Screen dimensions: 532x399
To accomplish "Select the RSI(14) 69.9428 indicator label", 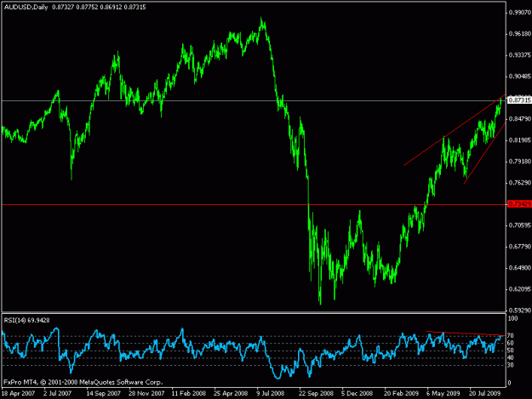I will [x=26, y=320].
